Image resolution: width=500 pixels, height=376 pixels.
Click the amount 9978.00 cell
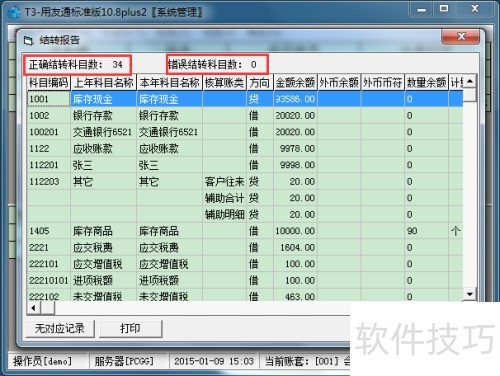tap(295, 148)
